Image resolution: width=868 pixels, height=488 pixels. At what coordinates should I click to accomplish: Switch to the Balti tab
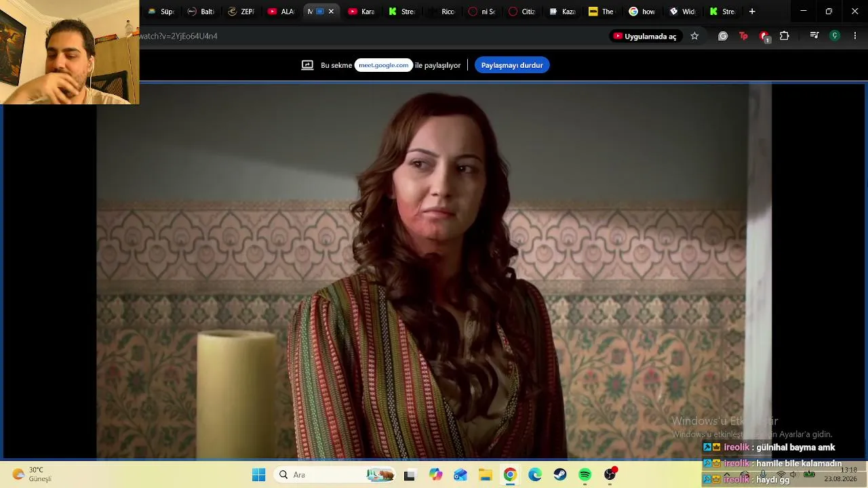click(201, 12)
